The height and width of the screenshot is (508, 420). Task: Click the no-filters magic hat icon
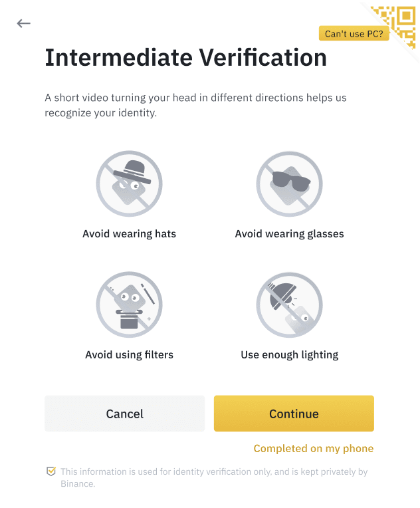pos(129,305)
